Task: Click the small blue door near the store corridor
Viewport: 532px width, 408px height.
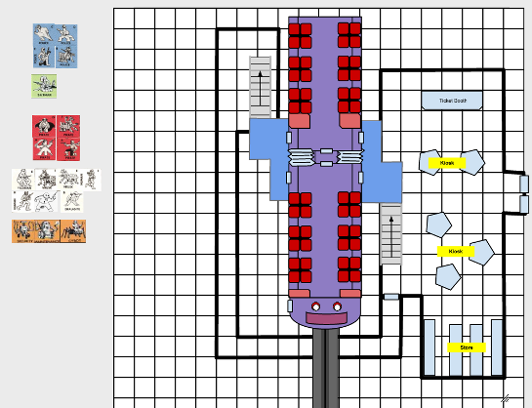Action: click(391, 297)
